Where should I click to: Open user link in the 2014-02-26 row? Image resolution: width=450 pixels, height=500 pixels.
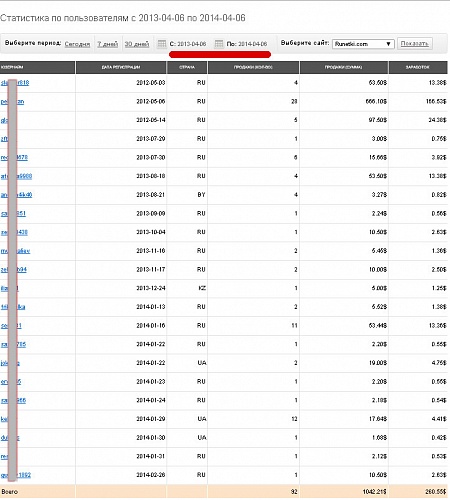[16, 475]
